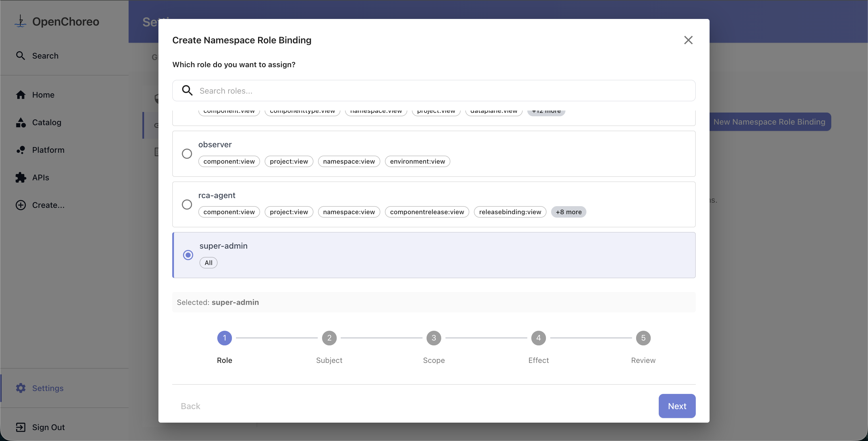The height and width of the screenshot is (441, 868).
Task: Open Search from the sidebar magnifier icon
Action: point(21,56)
